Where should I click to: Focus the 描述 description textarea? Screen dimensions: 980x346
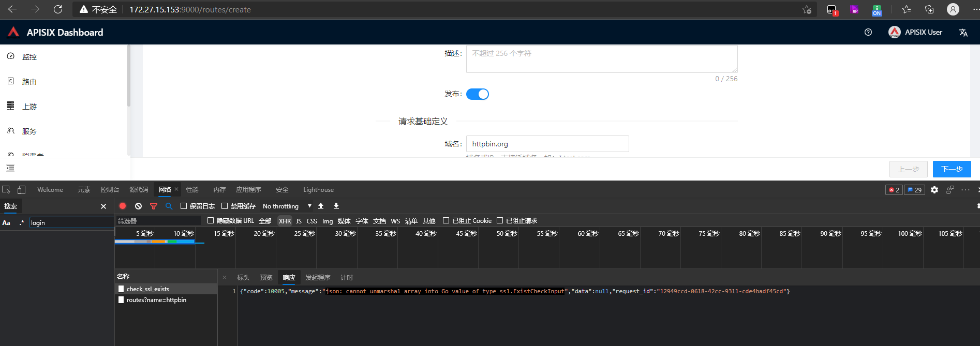tap(602, 59)
